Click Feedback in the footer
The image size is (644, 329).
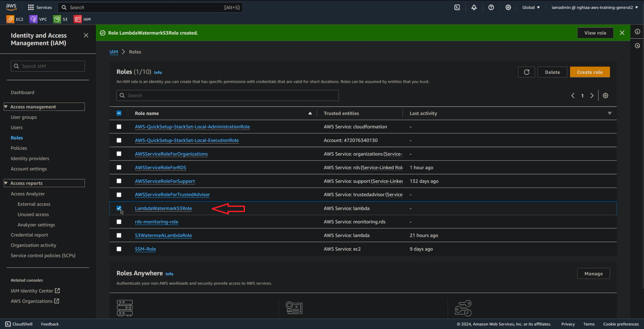pyautogui.click(x=50, y=324)
